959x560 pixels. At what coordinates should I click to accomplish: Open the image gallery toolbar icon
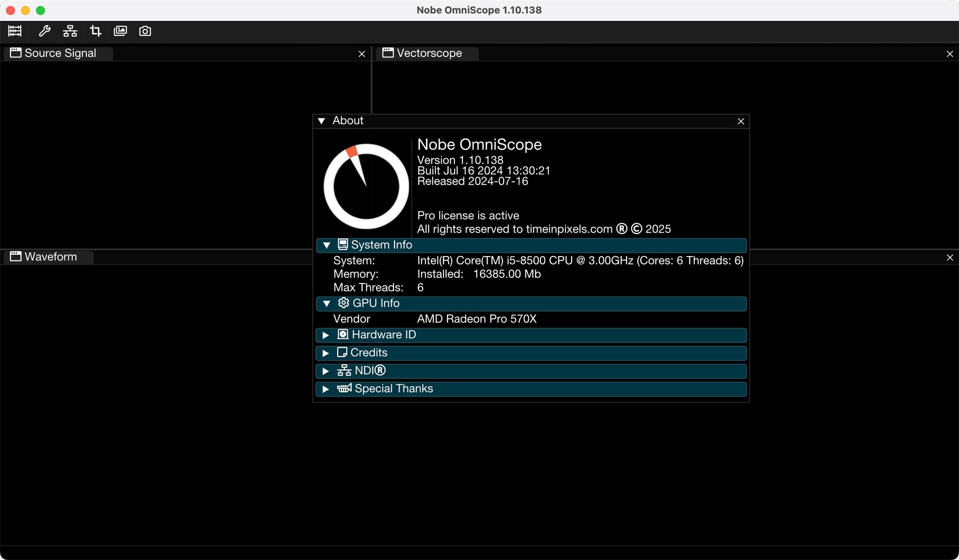(x=120, y=31)
